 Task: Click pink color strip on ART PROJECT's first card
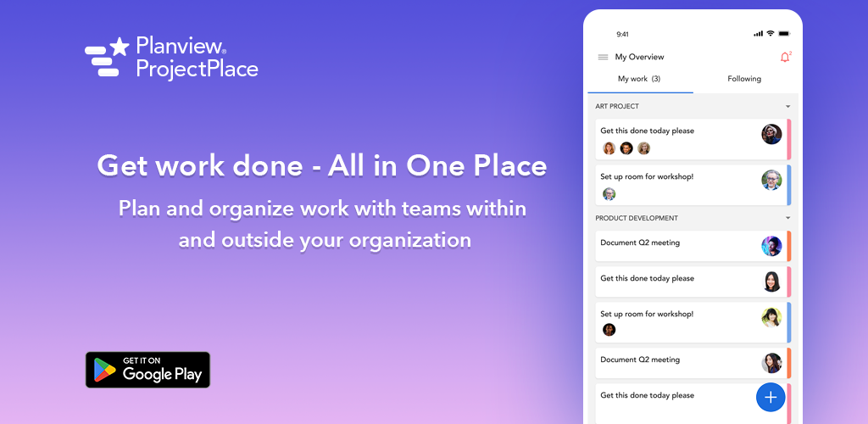(x=789, y=139)
